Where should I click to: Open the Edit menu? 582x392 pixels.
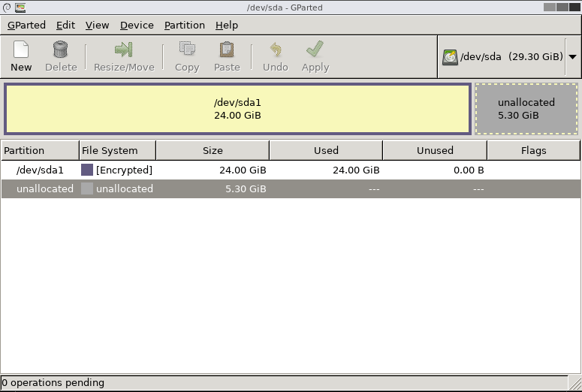point(65,26)
